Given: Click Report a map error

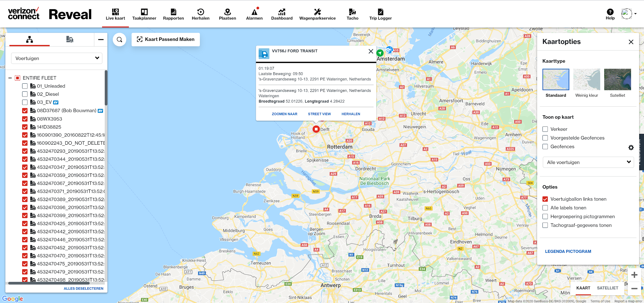Looking at the screenshot, I should [628, 301].
